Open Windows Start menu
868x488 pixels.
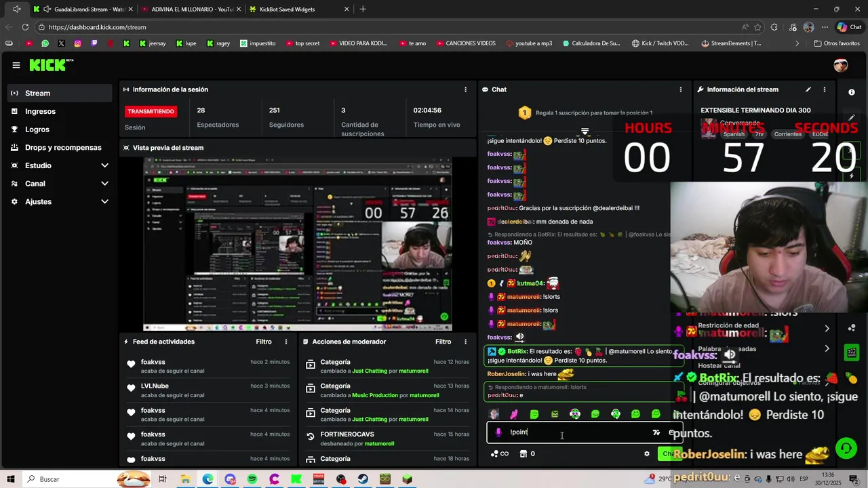pyautogui.click(x=10, y=479)
